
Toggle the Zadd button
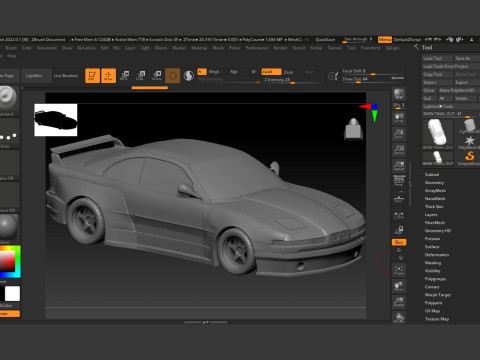click(x=271, y=72)
